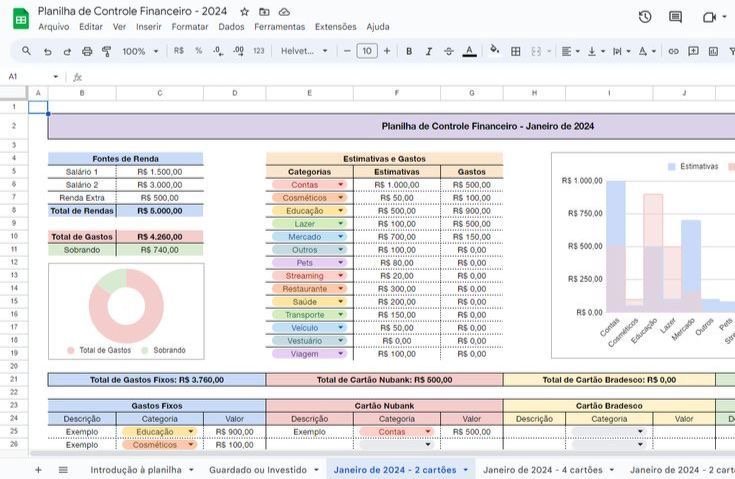The width and height of the screenshot is (735, 479).
Task: Open the Google Sheets home icon
Action: (x=21, y=19)
